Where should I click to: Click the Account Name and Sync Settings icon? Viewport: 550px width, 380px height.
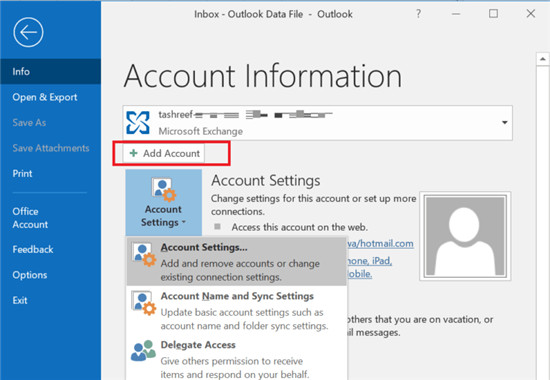(x=143, y=302)
